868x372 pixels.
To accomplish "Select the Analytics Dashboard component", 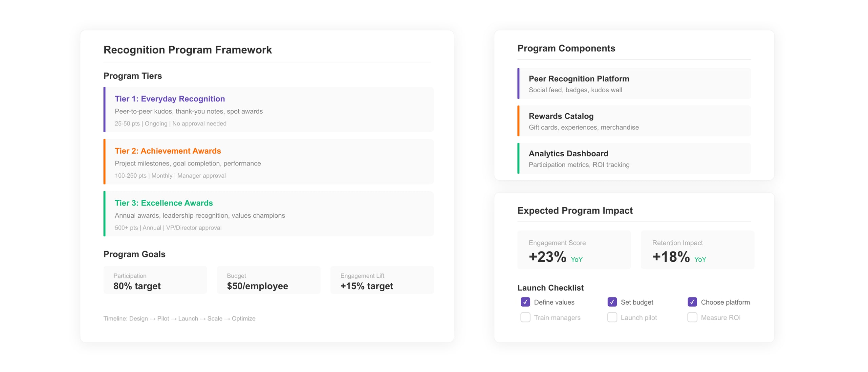I will pos(635,158).
